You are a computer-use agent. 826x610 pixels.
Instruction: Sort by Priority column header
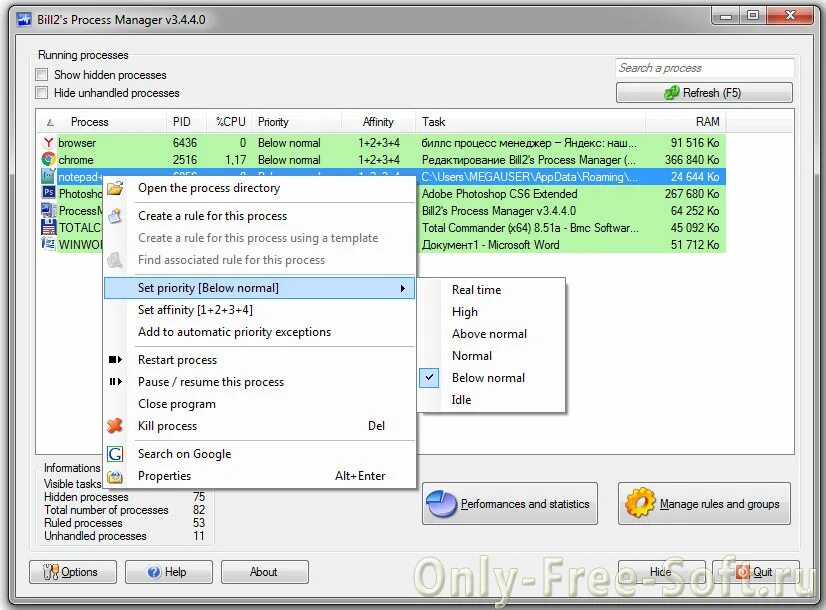pyautogui.click(x=297, y=122)
